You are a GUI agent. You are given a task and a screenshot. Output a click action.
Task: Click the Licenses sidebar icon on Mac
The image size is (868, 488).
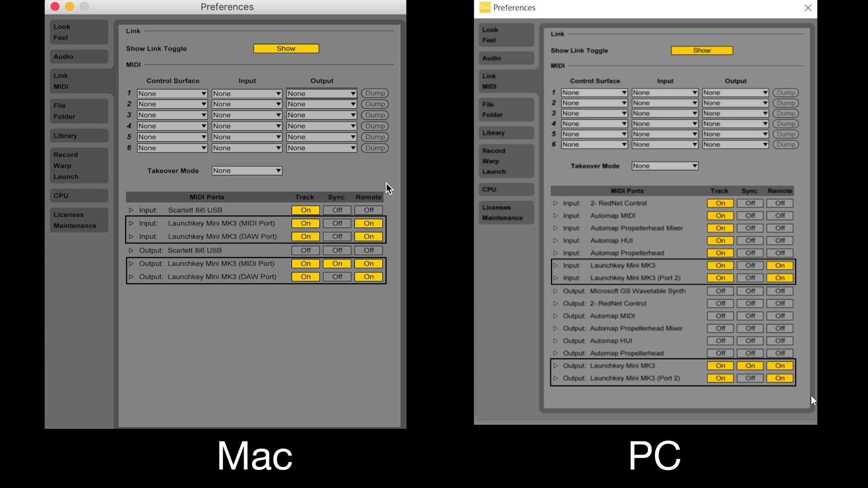click(x=67, y=214)
